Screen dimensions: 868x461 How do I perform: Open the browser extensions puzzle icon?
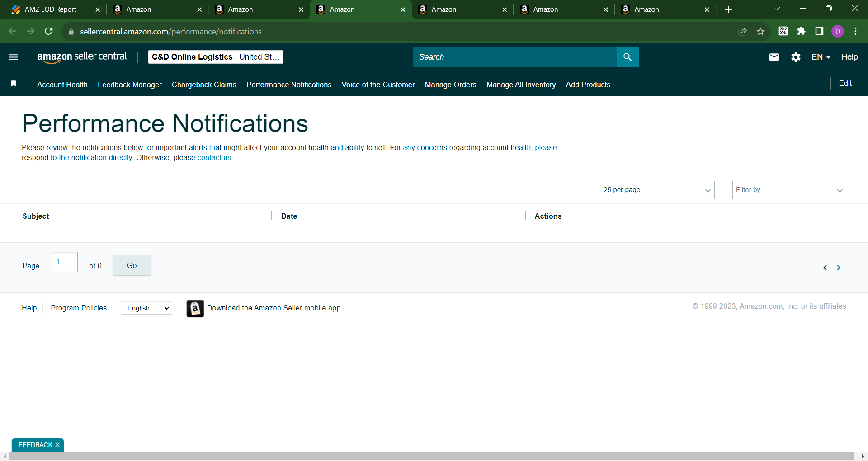(802, 31)
